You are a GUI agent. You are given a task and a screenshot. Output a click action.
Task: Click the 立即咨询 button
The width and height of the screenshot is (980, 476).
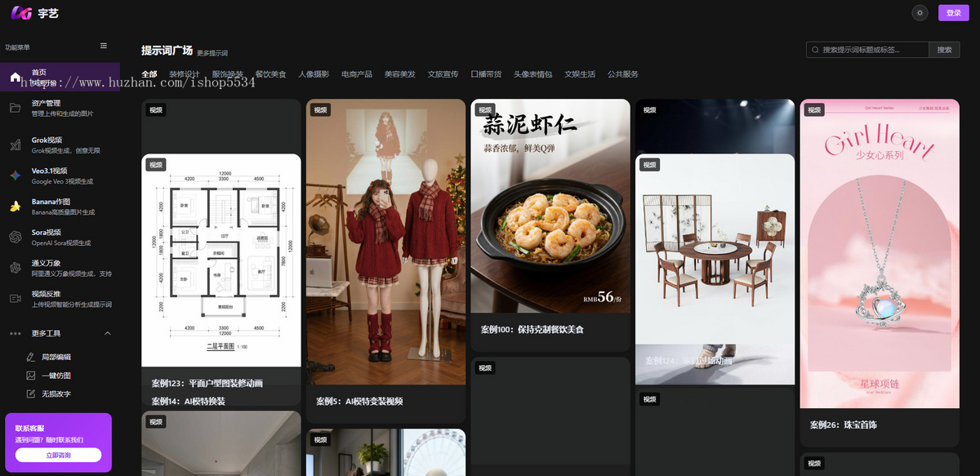(x=58, y=455)
